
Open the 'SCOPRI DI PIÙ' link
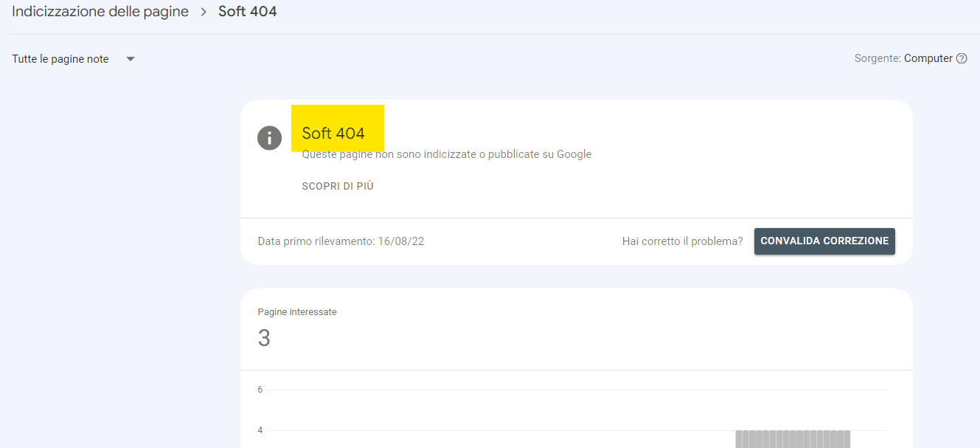[338, 186]
